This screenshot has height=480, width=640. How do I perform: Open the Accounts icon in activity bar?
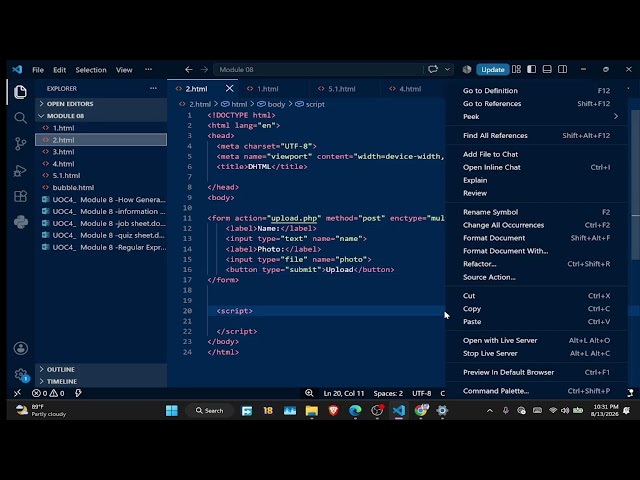coord(21,348)
